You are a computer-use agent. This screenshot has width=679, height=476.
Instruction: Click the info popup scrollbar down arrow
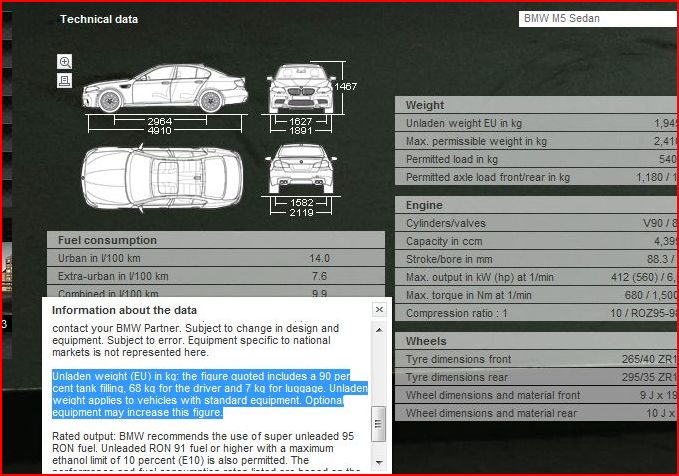point(379,463)
